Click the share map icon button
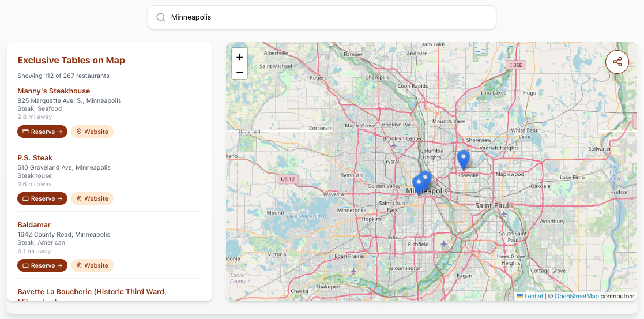 (617, 62)
